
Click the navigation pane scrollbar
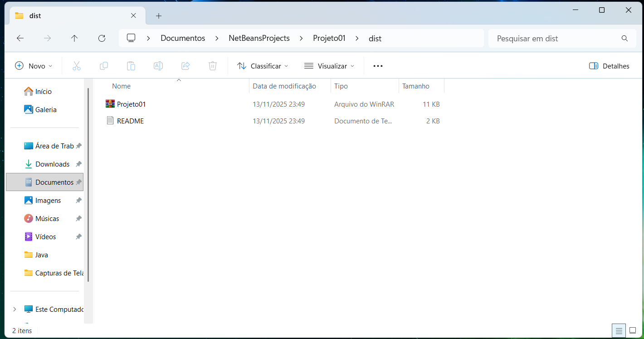coord(88,185)
